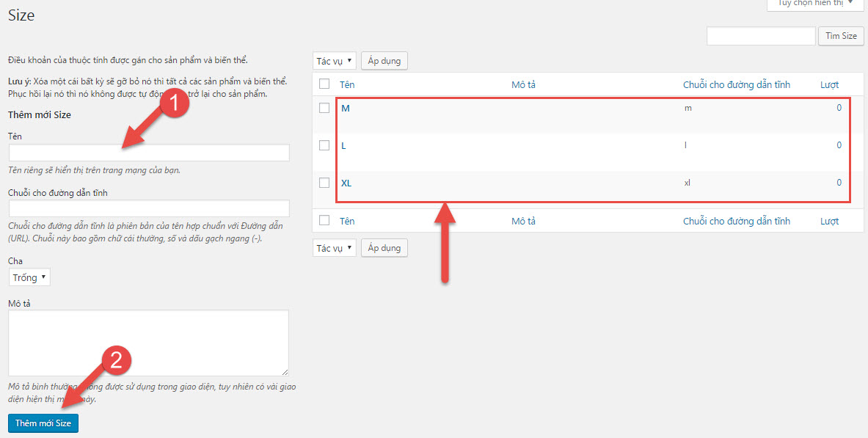The image size is (868, 438).
Task: Tick the checkbox for size L
Action: click(x=324, y=145)
